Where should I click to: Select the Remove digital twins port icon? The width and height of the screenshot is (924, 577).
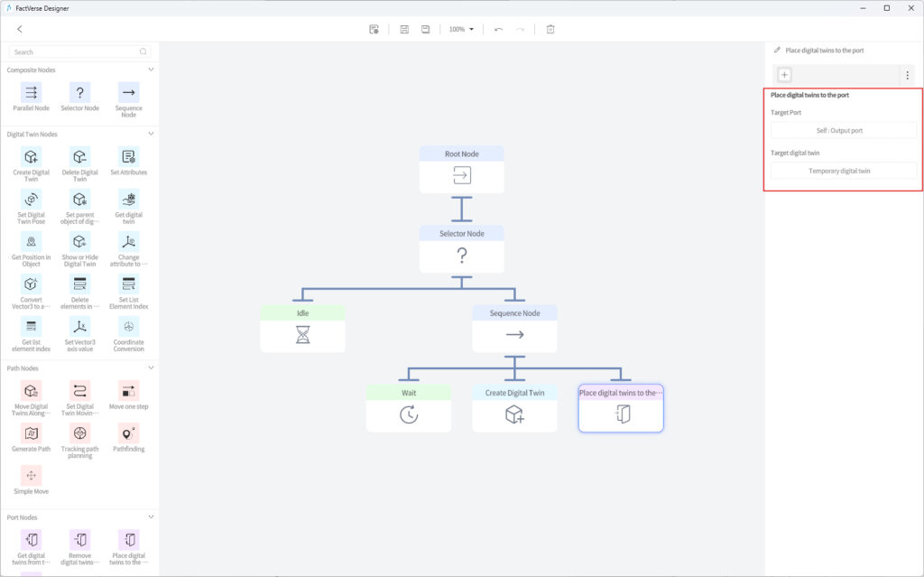(79, 540)
